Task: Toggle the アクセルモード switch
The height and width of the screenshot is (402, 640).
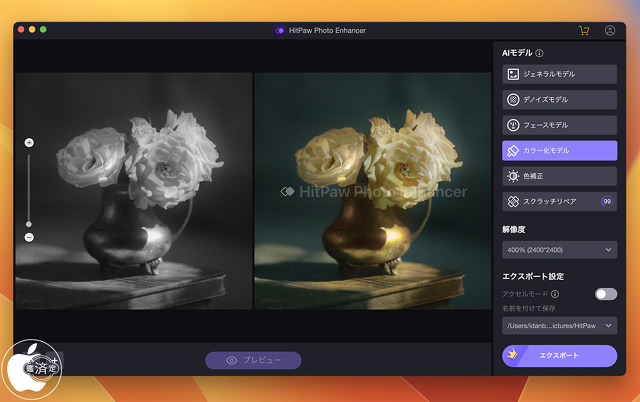Action: [x=606, y=294]
